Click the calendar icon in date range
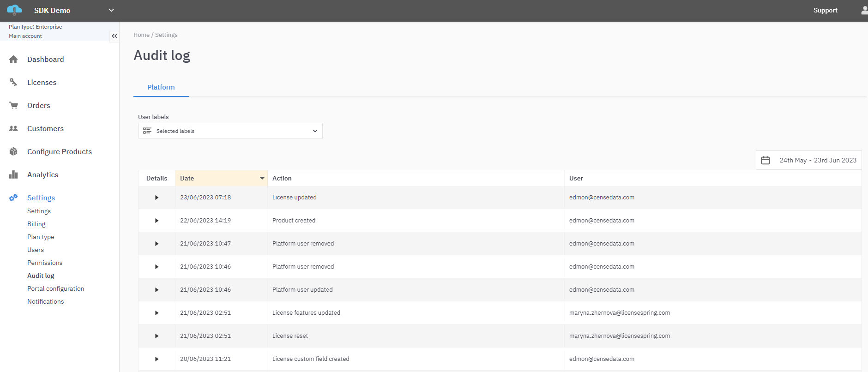This screenshot has height=372, width=868. tap(765, 161)
